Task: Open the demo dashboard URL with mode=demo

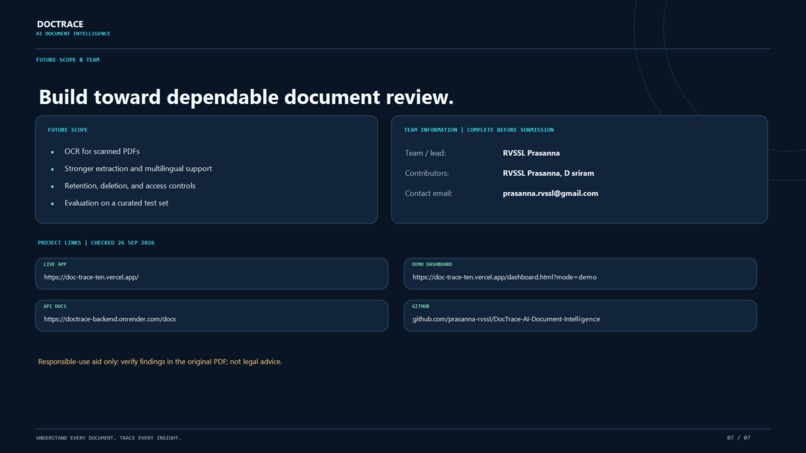Action: (504, 277)
